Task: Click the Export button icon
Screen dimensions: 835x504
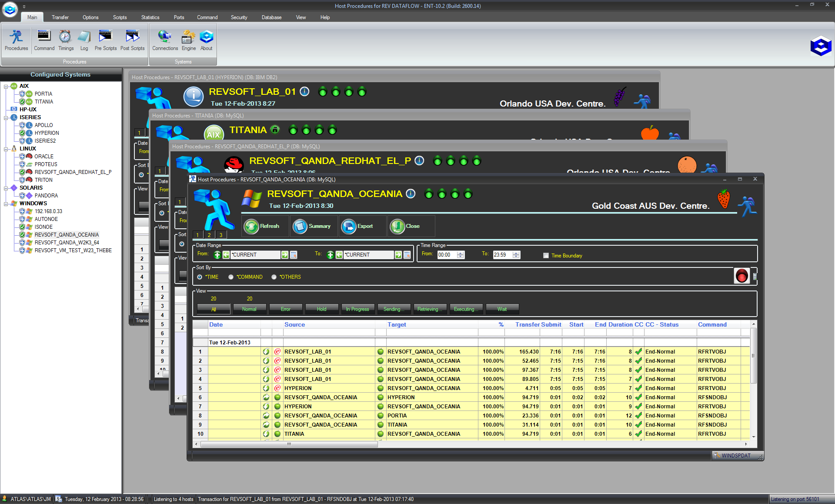Action: [x=349, y=227]
